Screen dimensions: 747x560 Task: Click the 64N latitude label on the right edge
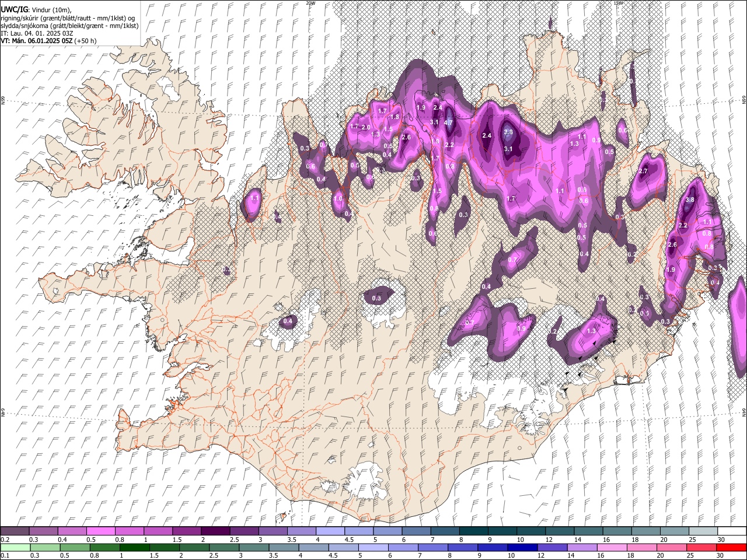point(744,412)
